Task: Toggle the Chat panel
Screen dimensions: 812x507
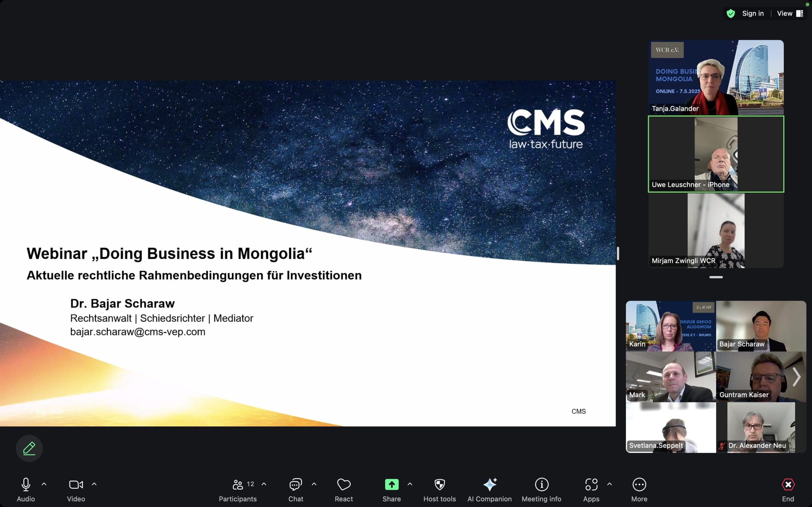Action: pos(296,485)
